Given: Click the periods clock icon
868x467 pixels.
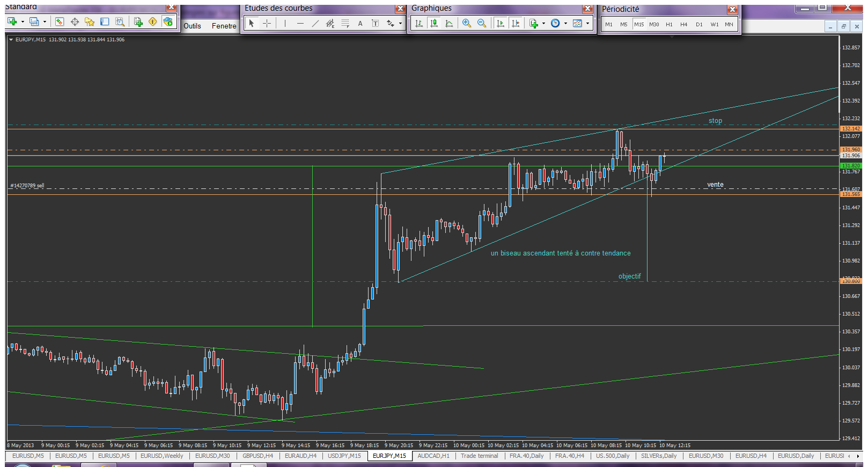Looking at the screenshot, I should coord(555,23).
